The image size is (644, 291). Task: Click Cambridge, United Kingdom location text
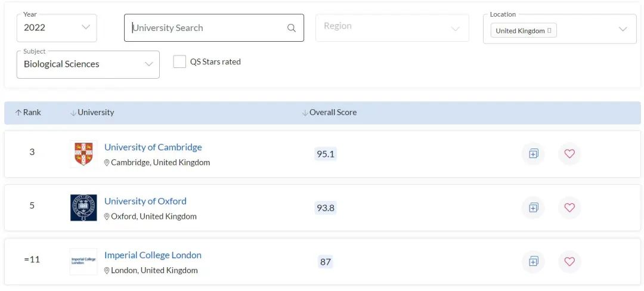point(160,163)
